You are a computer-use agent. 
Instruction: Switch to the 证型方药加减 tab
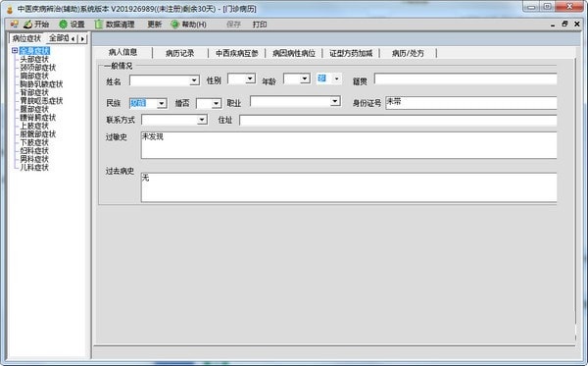[x=351, y=53]
